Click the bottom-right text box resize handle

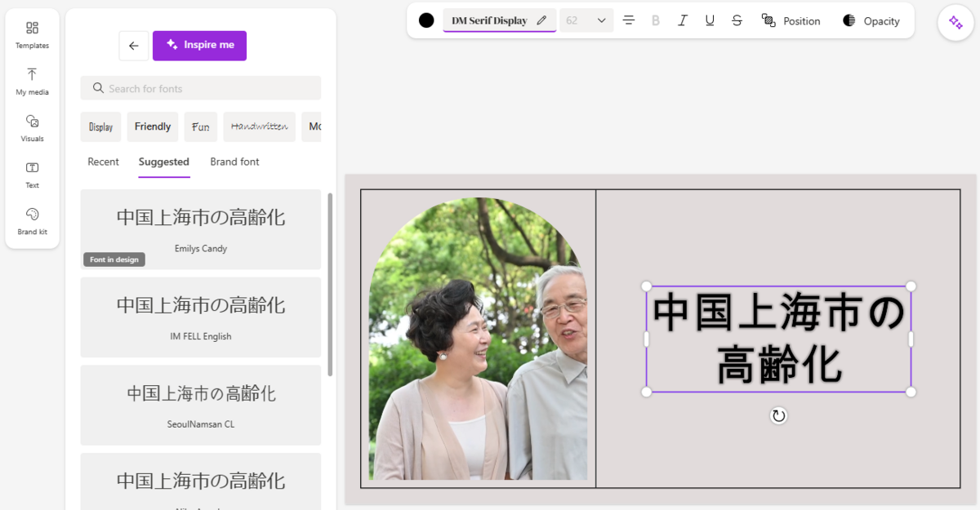coord(911,392)
